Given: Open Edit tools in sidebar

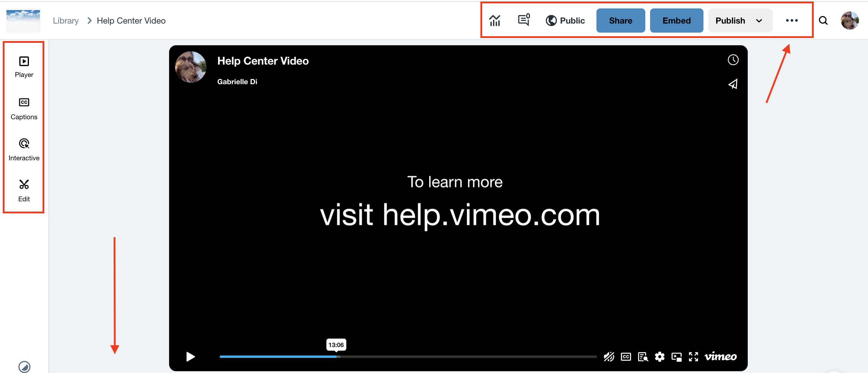Looking at the screenshot, I should pos(24,191).
